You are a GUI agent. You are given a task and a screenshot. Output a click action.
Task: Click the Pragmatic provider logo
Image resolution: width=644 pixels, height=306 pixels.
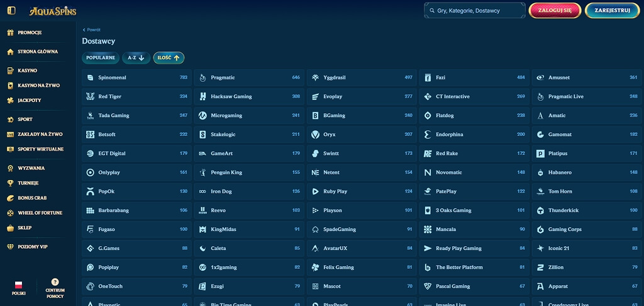pyautogui.click(x=203, y=77)
